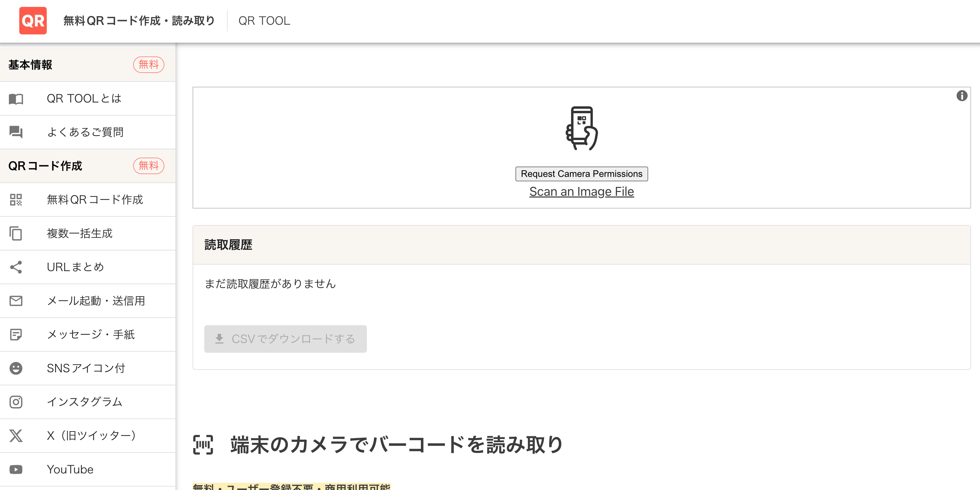980x490 pixels.
Task: Open Scan an Image File
Action: click(581, 192)
